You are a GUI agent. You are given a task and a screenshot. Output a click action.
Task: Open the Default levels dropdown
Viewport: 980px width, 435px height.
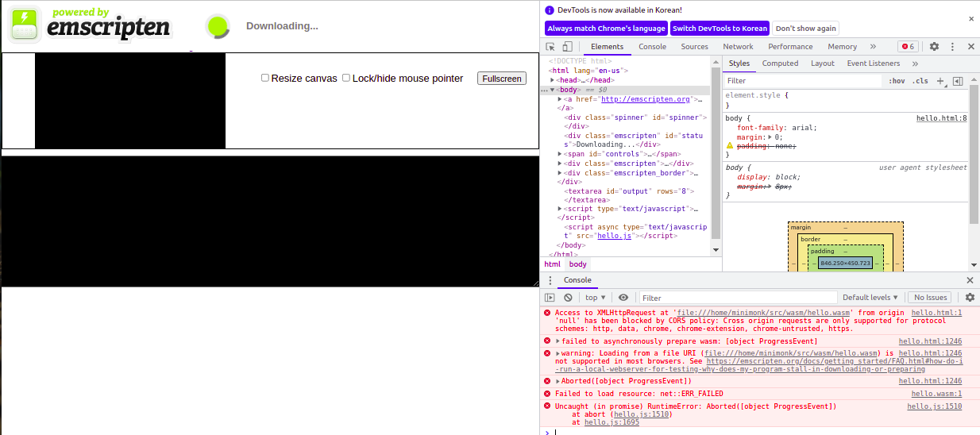(x=870, y=298)
